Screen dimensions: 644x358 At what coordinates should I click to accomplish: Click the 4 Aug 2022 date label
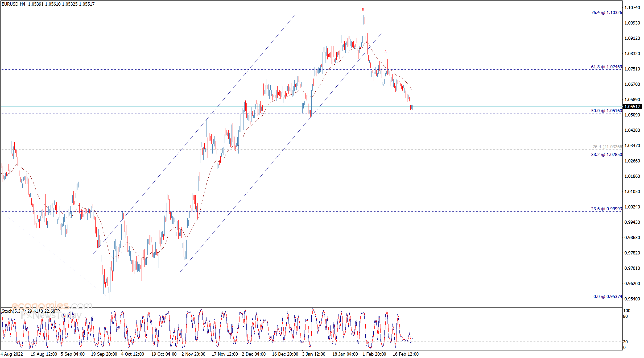[x=12, y=354]
